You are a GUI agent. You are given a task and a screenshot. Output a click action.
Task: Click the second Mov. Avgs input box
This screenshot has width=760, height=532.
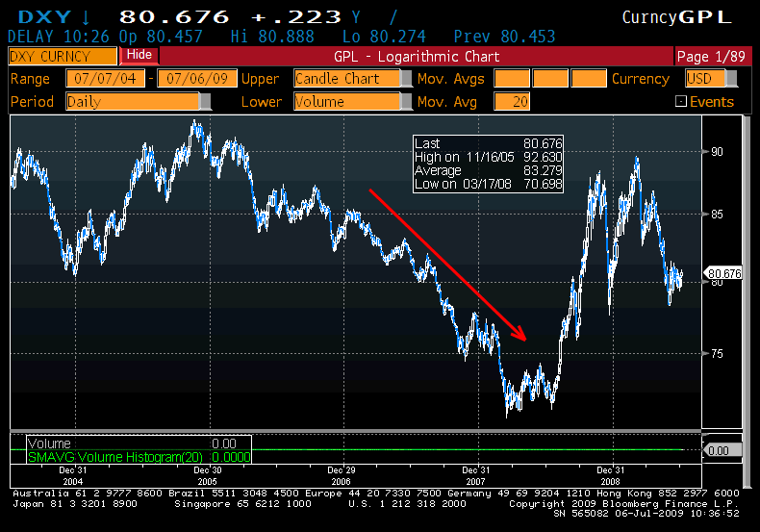click(x=550, y=79)
